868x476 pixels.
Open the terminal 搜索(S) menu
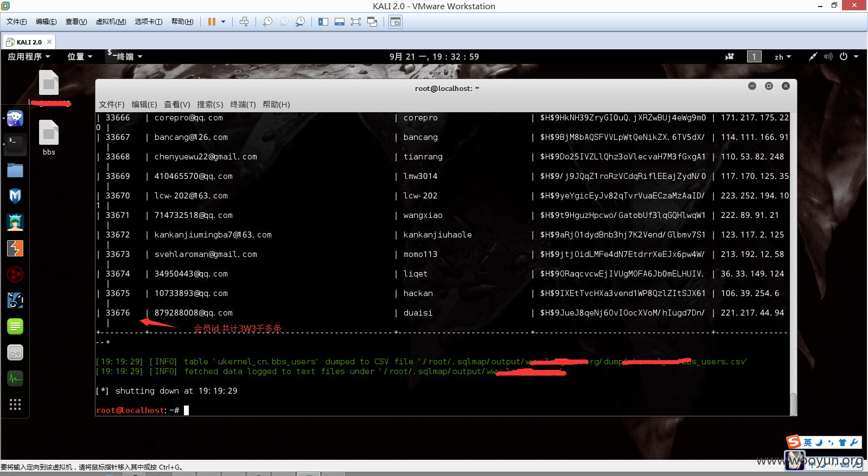point(210,105)
